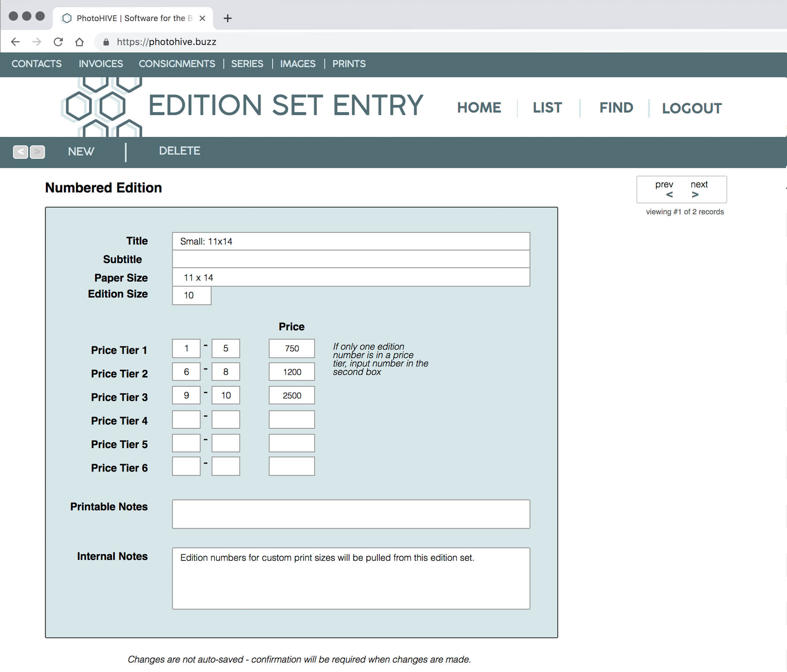Click the browser home icon
This screenshot has width=787, height=672.
tap(79, 42)
